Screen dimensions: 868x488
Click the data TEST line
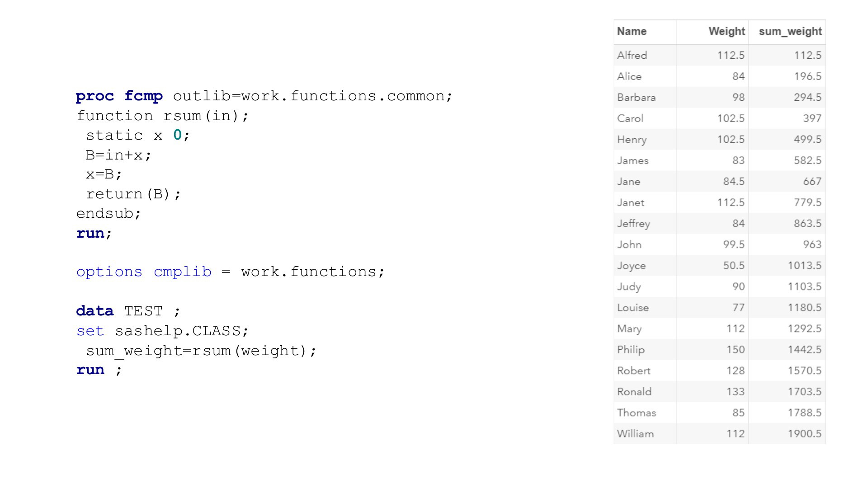(128, 311)
